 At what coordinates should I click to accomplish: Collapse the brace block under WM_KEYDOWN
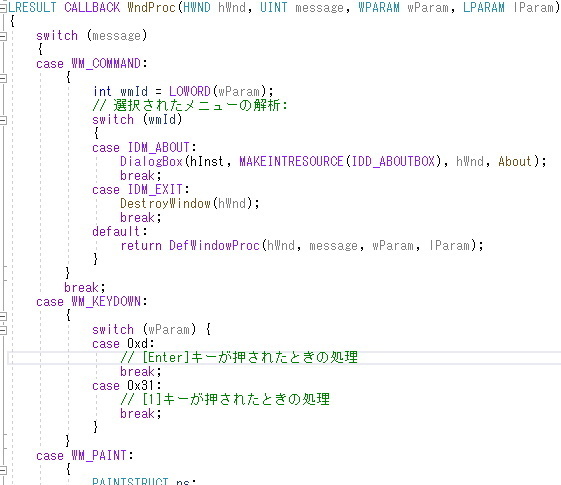click(x=3, y=316)
